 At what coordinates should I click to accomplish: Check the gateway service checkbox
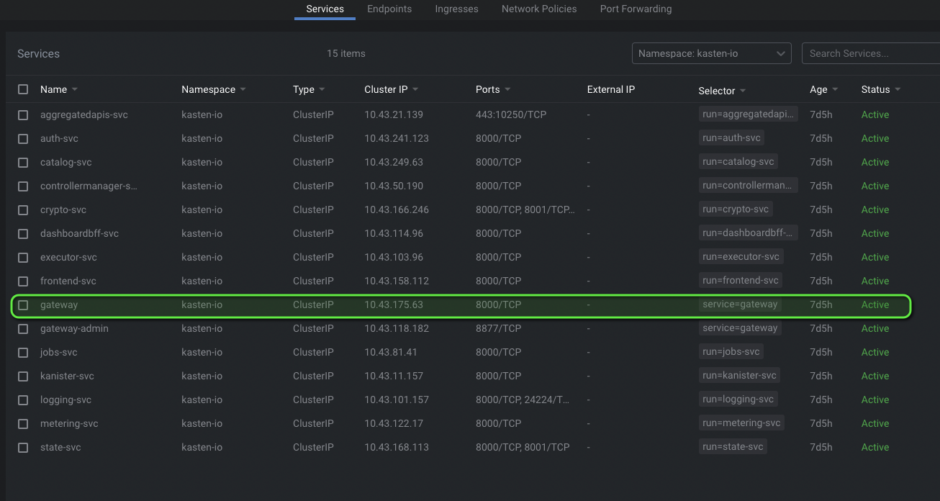[x=23, y=305]
